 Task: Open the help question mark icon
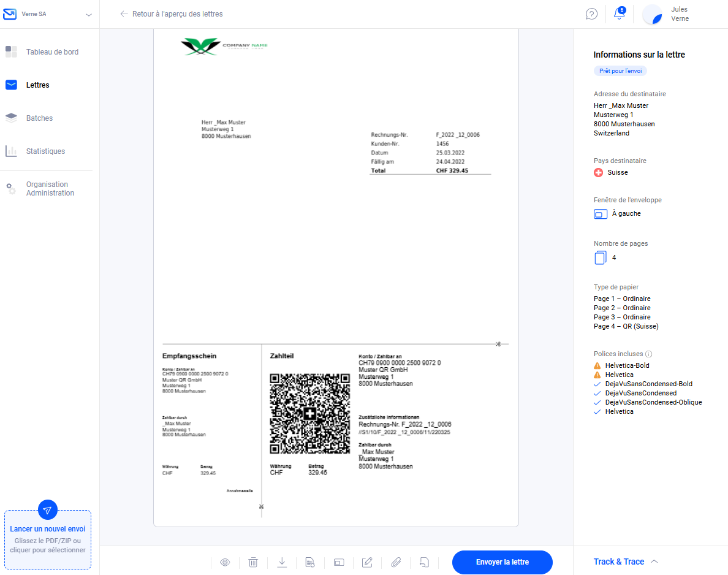click(x=591, y=14)
